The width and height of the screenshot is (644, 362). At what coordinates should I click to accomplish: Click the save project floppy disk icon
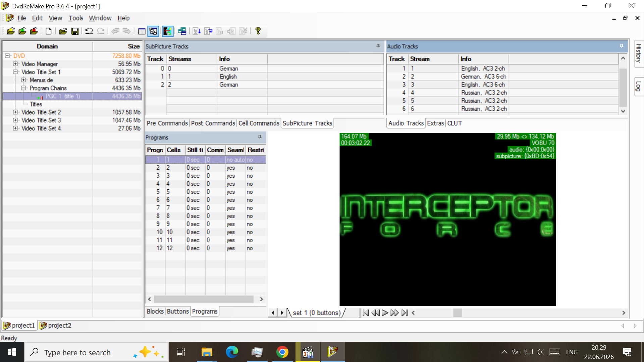(75, 31)
